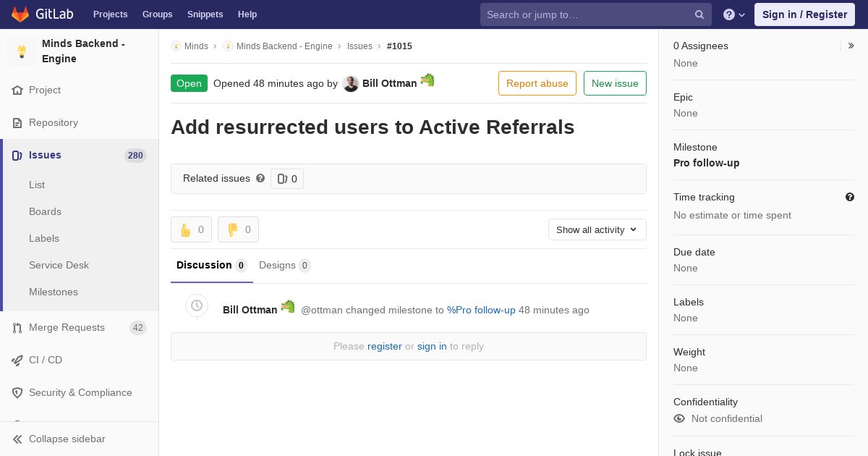This screenshot has height=456, width=868.
Task: Click Issues breadcrumb link
Action: coord(359,46)
